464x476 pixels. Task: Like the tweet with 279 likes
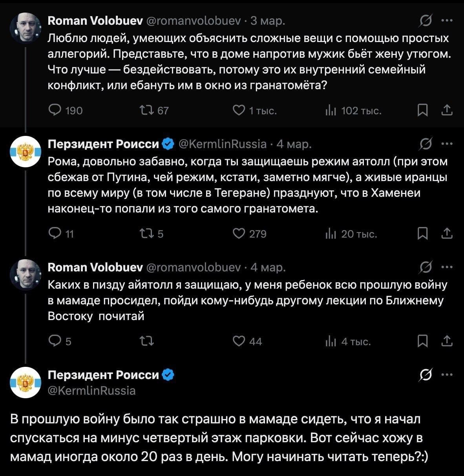coord(239,234)
